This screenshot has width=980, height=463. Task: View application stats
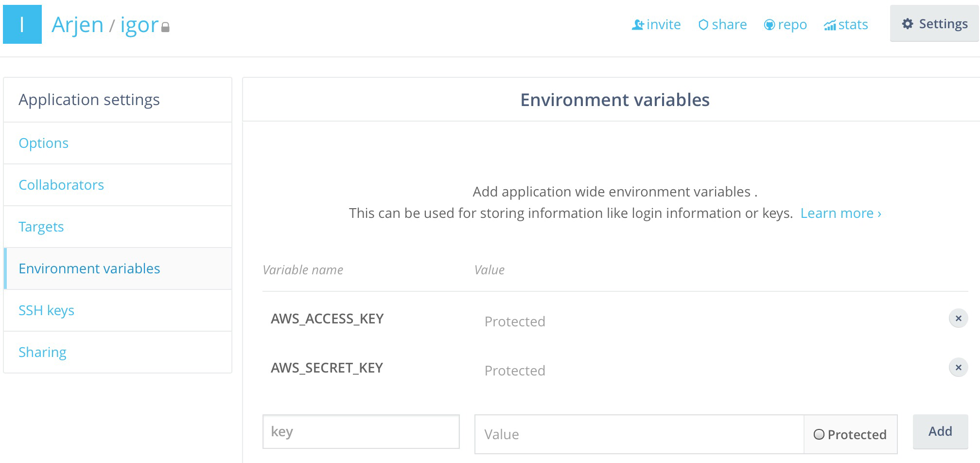click(846, 24)
